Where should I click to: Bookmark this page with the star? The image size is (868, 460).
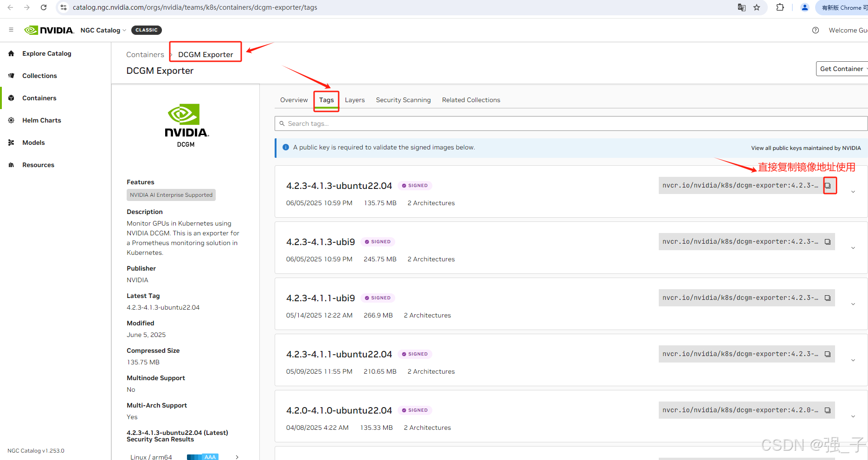pos(757,7)
